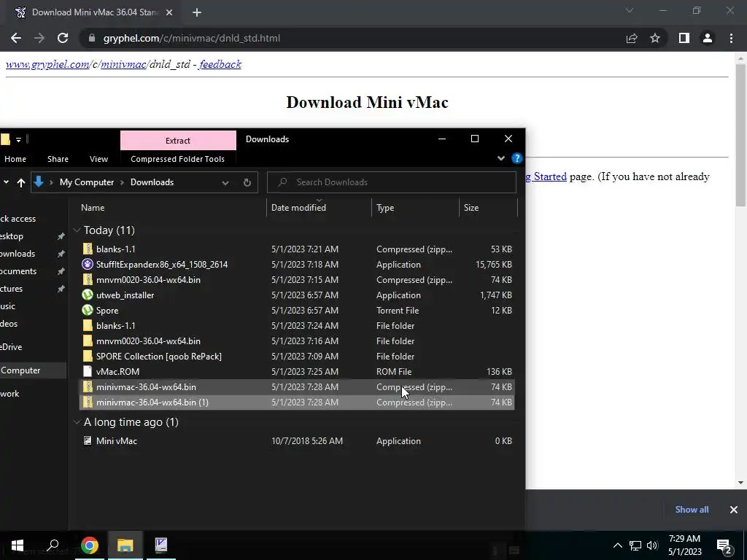Open a new Chrome tab
The image size is (747, 560).
click(x=197, y=12)
